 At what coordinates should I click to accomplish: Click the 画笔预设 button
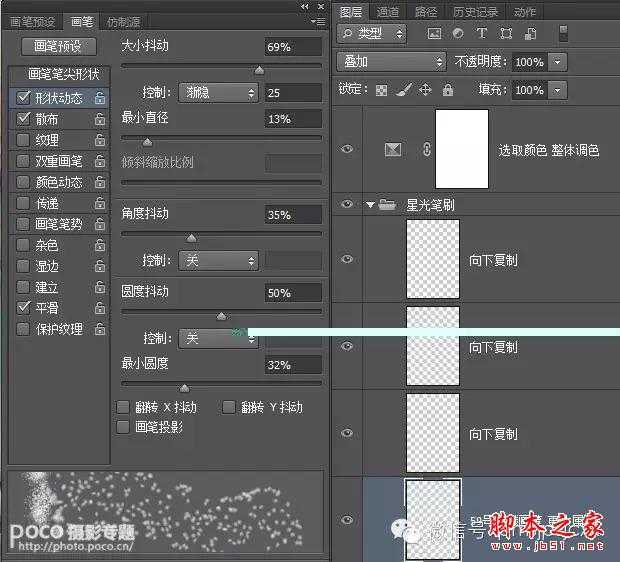tap(59, 47)
